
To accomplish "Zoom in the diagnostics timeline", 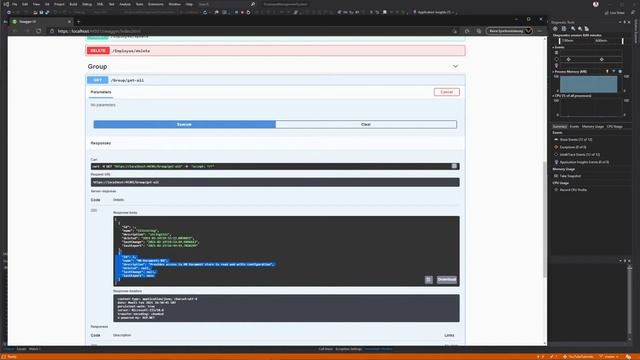I will [573, 29].
